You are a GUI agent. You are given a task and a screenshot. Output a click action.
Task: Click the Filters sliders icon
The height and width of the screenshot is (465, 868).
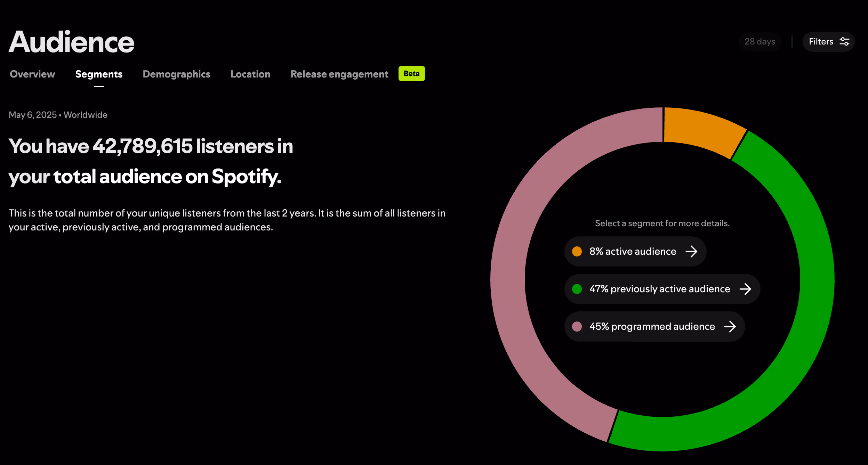tap(844, 42)
